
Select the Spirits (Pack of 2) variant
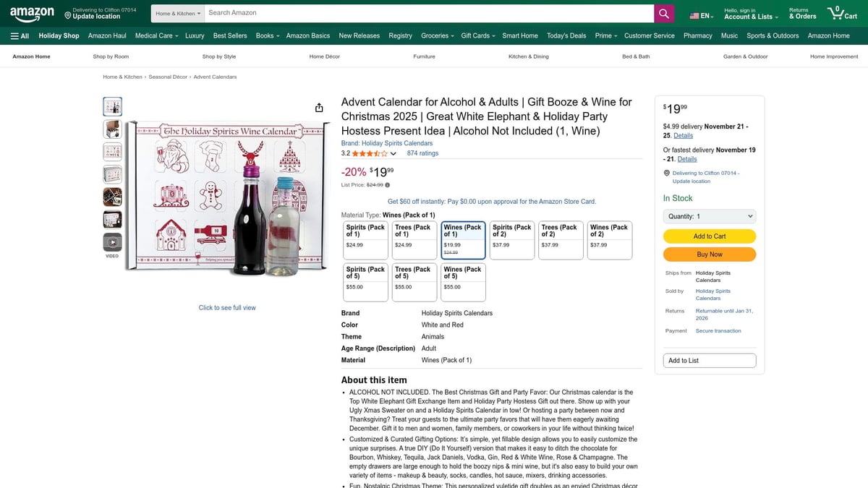511,239
